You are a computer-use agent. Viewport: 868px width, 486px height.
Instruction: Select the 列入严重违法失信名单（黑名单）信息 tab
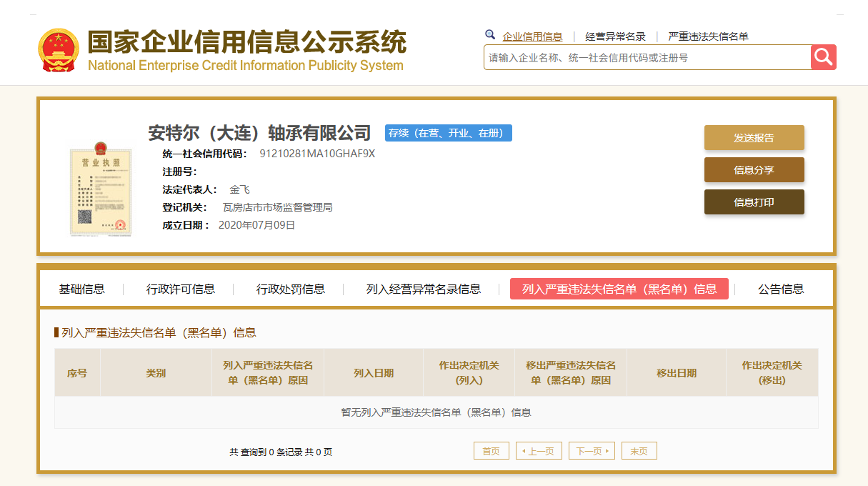point(619,289)
